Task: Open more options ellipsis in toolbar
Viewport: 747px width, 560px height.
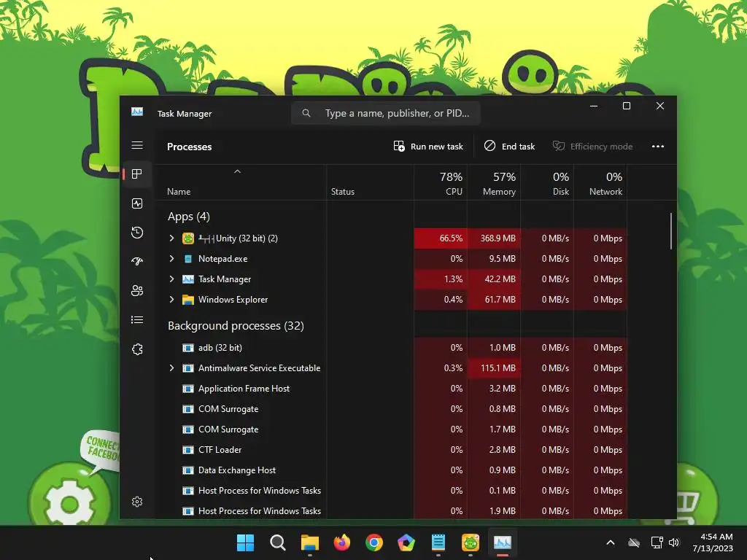Action: [x=658, y=146]
